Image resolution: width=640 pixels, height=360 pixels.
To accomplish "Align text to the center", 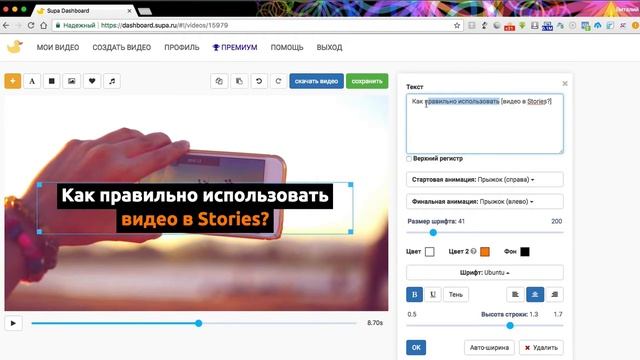I will click(x=535, y=294).
